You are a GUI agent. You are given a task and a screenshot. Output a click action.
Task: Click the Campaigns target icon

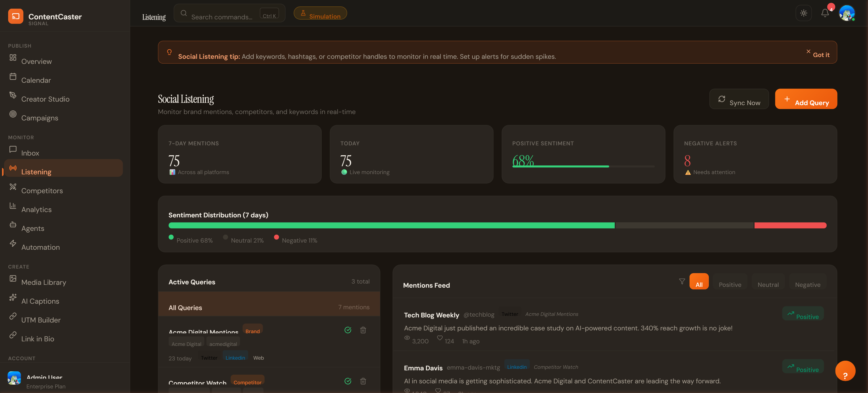tap(13, 114)
